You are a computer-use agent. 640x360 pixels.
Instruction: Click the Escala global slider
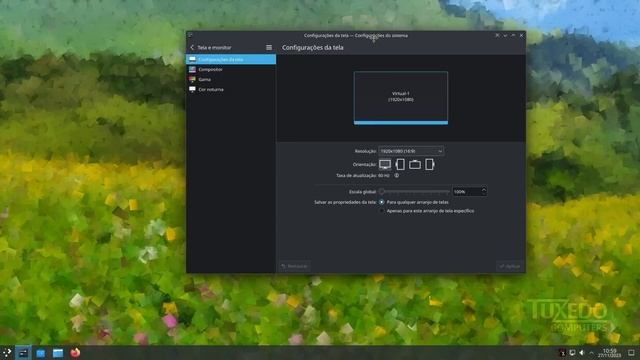click(x=414, y=191)
